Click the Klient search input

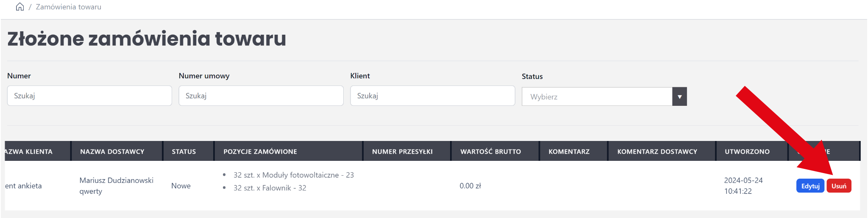pos(432,96)
